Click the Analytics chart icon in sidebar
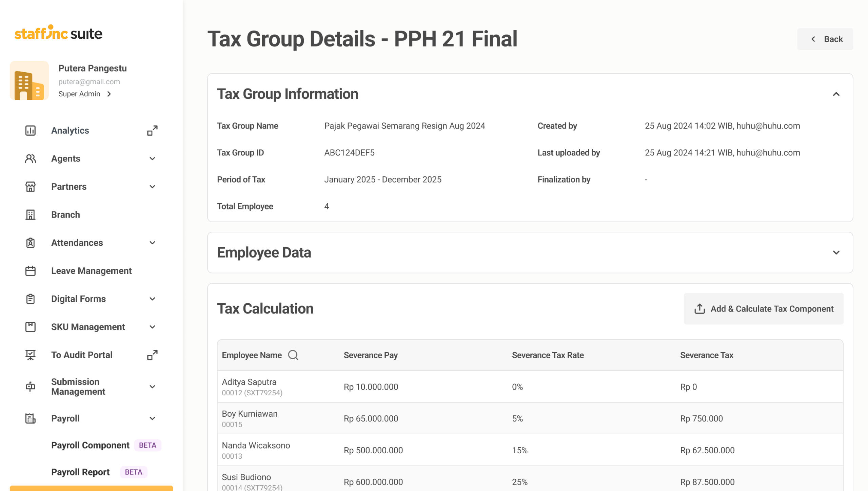This screenshot has height=491, width=868. point(31,131)
